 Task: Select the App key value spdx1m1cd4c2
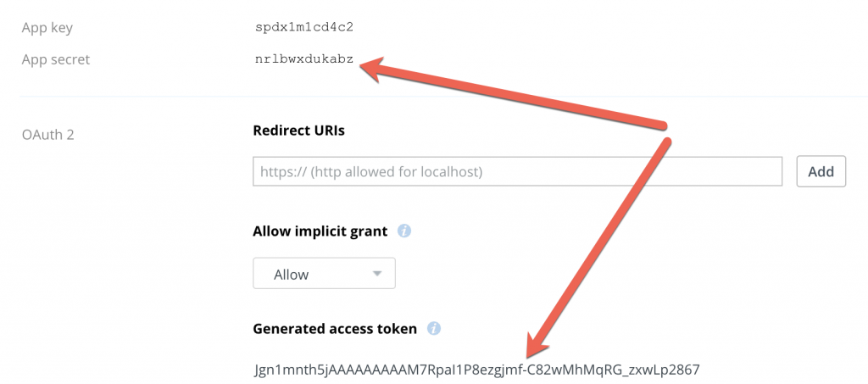pyautogui.click(x=304, y=28)
